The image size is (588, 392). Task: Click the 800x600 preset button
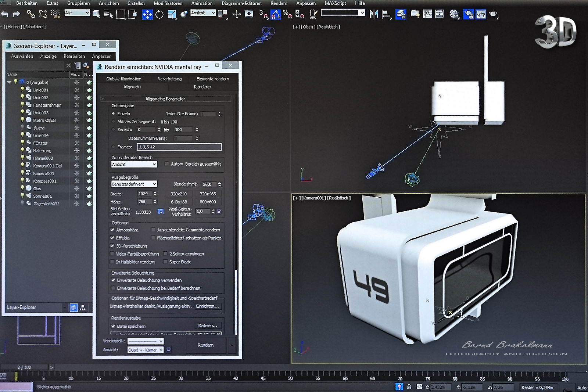tap(208, 202)
